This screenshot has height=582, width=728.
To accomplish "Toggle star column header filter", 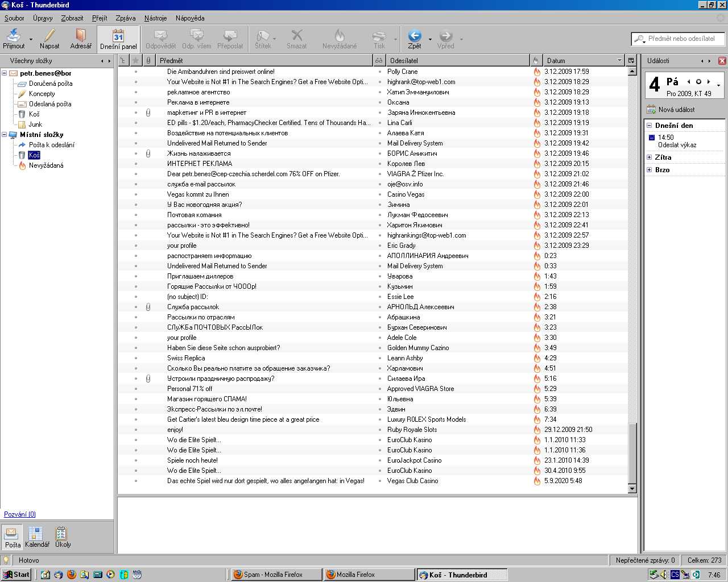I will [x=135, y=60].
